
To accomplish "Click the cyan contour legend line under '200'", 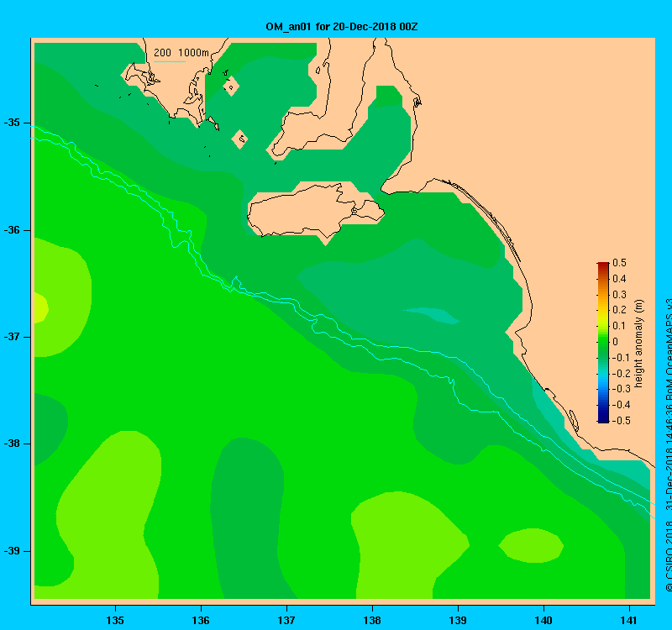I will click(170, 61).
